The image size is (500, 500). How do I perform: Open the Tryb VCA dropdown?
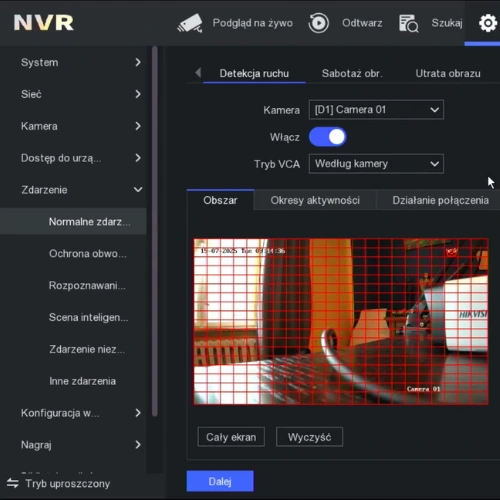(376, 164)
